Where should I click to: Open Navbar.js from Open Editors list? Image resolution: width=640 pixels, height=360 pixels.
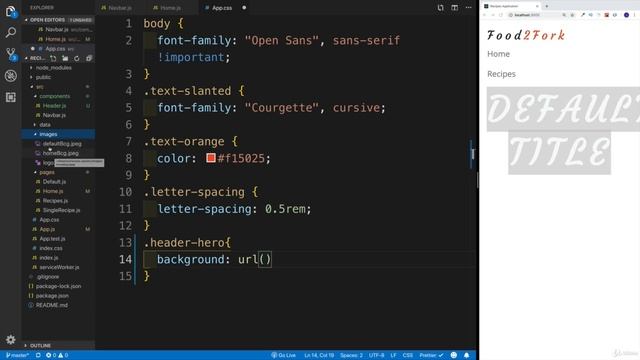coord(57,29)
